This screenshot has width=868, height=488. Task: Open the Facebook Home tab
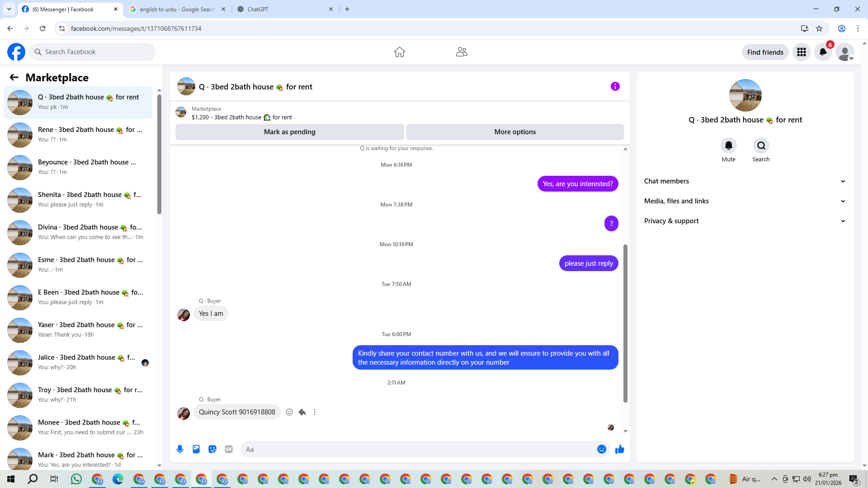[399, 52]
